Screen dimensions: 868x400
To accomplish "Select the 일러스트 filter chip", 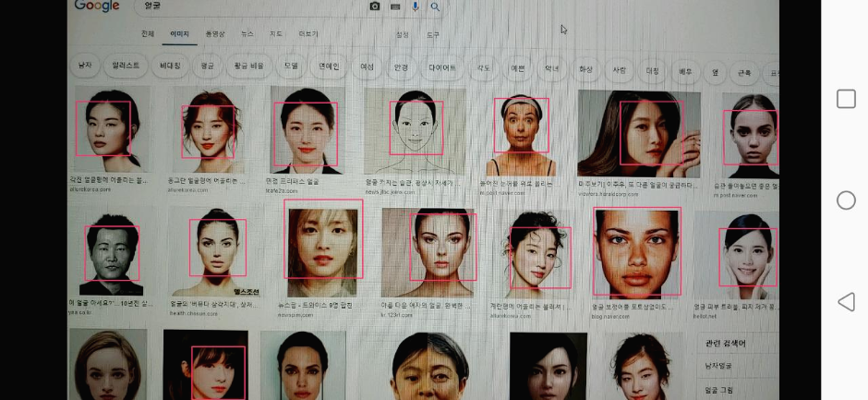I will point(126,66).
